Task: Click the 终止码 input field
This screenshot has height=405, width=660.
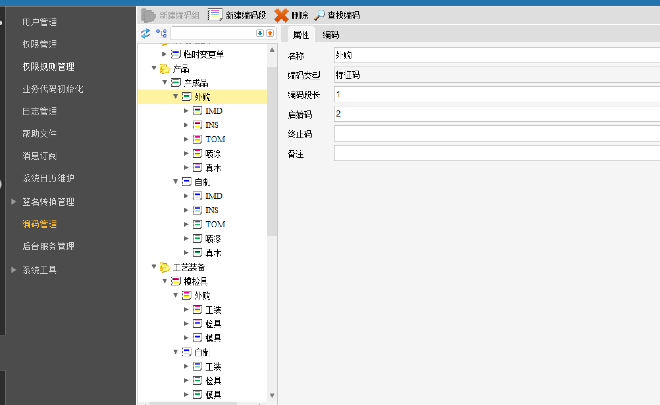Action: pos(496,133)
